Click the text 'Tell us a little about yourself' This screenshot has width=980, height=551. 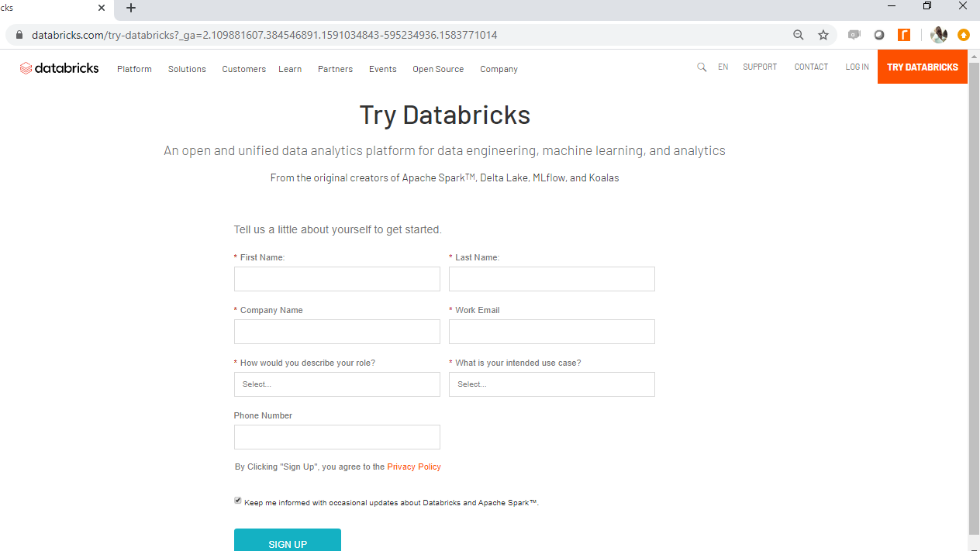click(337, 229)
